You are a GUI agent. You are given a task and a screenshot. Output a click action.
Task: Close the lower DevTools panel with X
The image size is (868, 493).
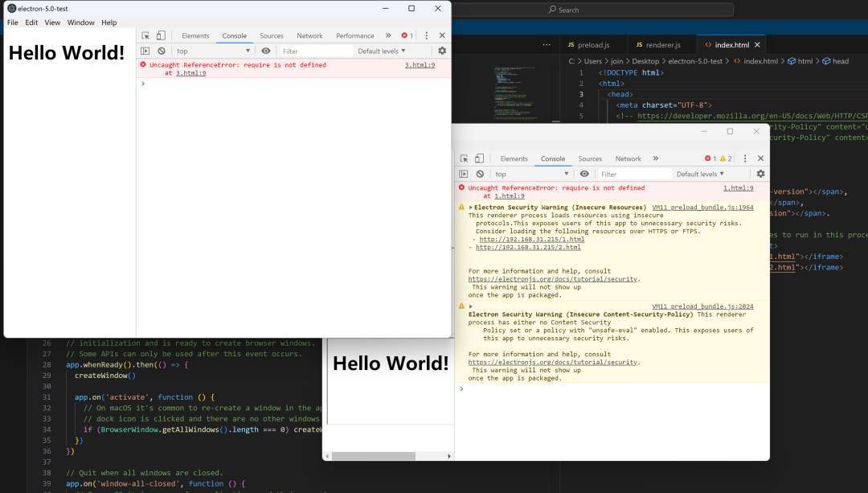click(760, 158)
